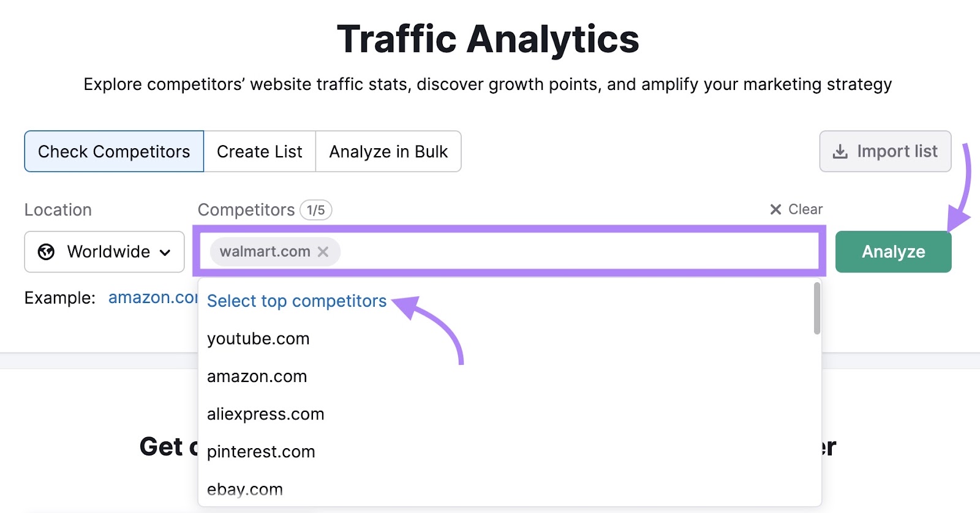Switch to the Create List tab
Viewport: 980px width, 513px height.
tap(260, 151)
